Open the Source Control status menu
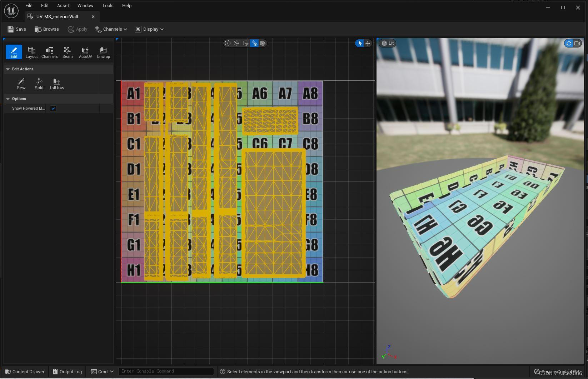The image size is (588, 379). click(x=557, y=372)
